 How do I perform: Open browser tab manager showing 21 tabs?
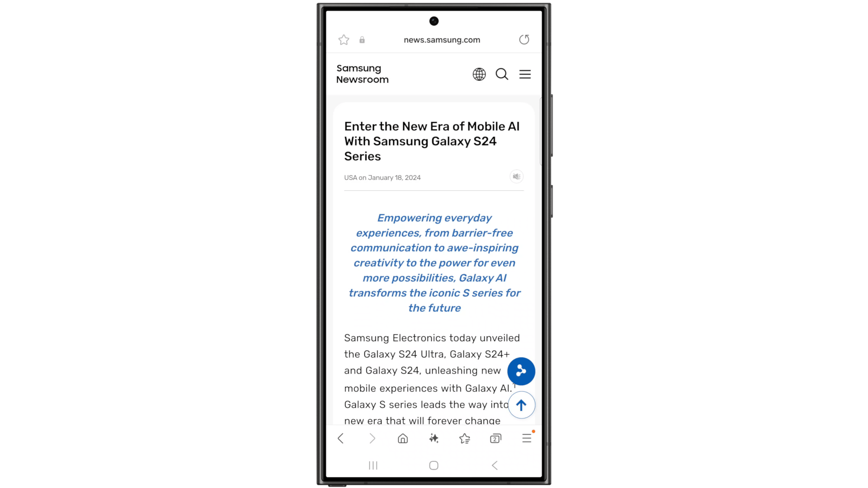(495, 439)
